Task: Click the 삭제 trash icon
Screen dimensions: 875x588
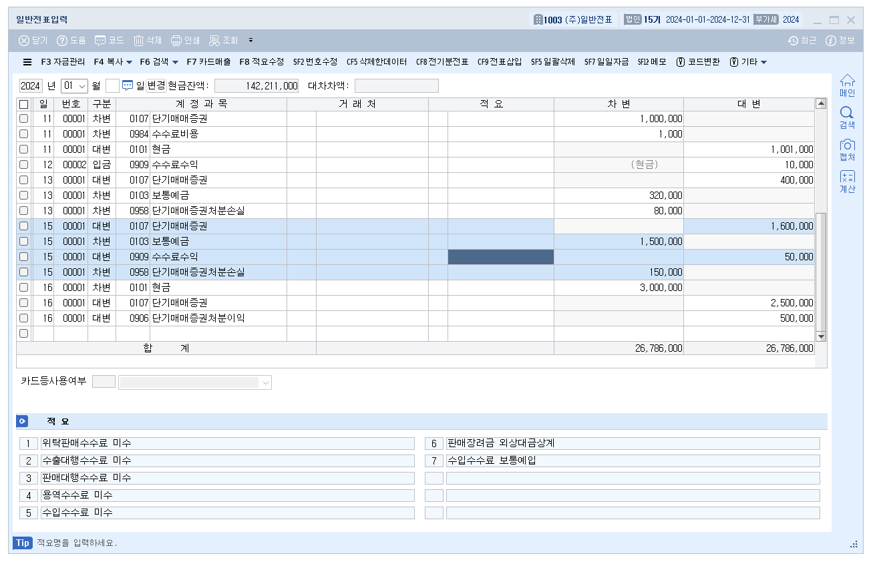Action: [139, 41]
